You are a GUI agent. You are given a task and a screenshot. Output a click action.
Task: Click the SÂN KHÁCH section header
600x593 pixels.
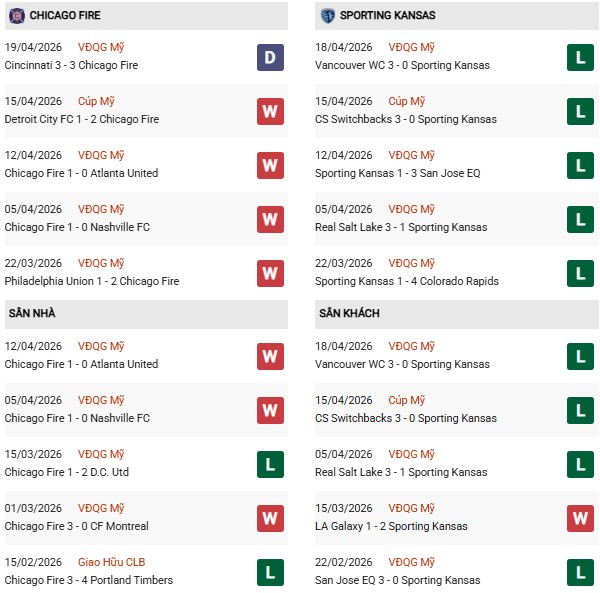pos(349,314)
